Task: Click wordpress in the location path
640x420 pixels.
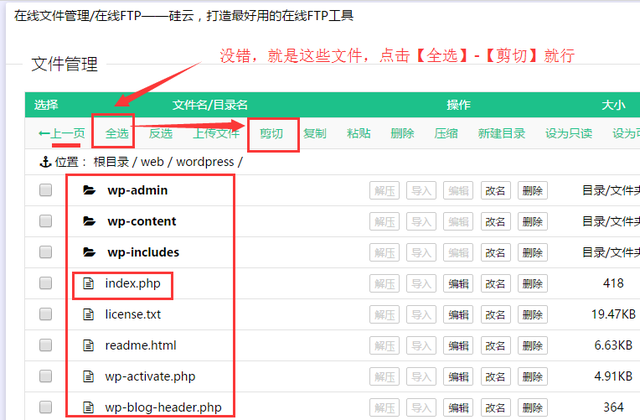Action: pos(205,162)
